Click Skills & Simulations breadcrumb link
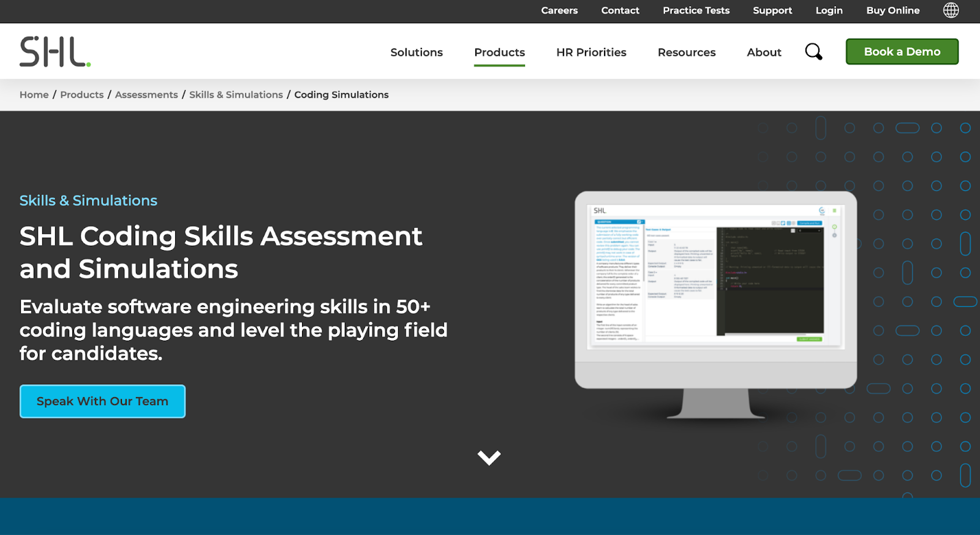The width and height of the screenshot is (980, 535). click(236, 94)
